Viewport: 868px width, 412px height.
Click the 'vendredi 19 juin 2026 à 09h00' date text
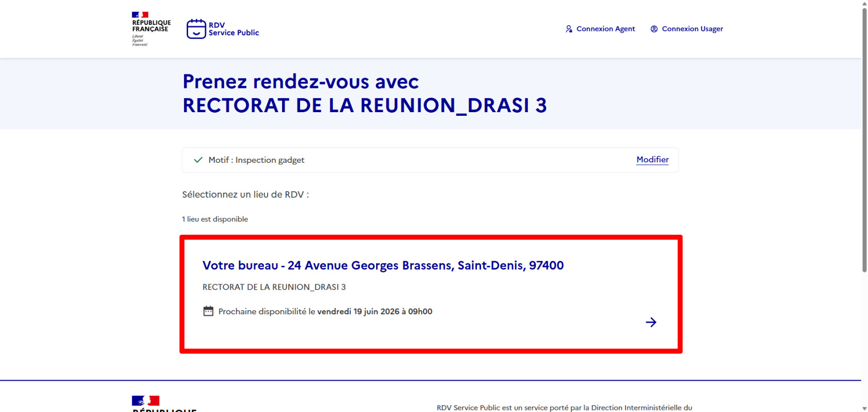click(375, 311)
